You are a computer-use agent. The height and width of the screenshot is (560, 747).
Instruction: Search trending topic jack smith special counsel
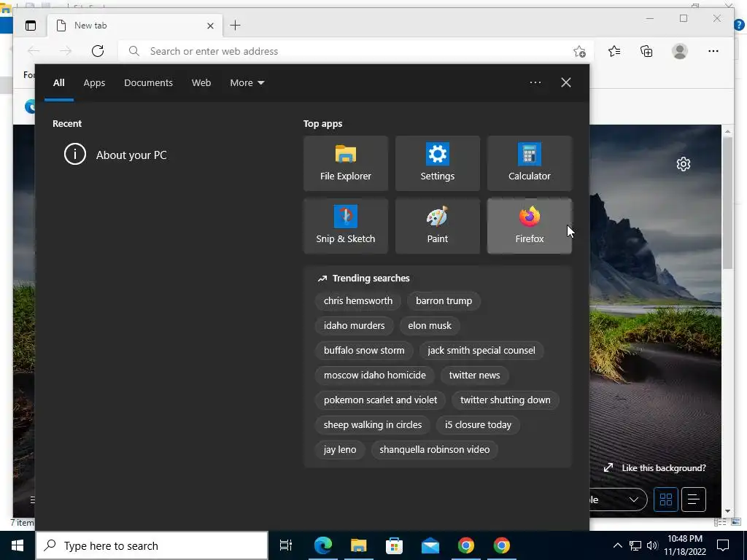click(x=481, y=351)
